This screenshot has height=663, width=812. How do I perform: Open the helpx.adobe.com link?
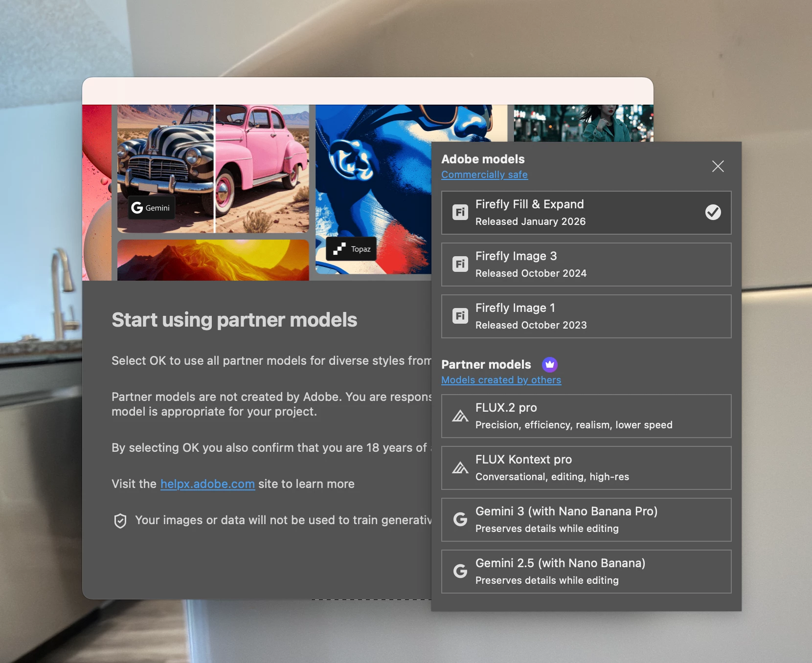point(207,484)
